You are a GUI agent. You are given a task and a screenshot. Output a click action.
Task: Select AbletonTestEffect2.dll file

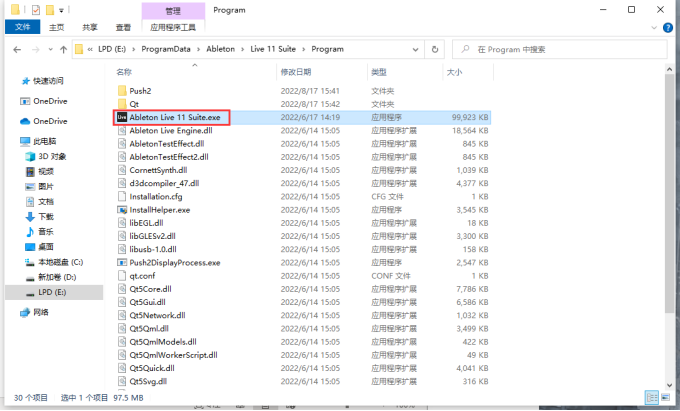(169, 157)
